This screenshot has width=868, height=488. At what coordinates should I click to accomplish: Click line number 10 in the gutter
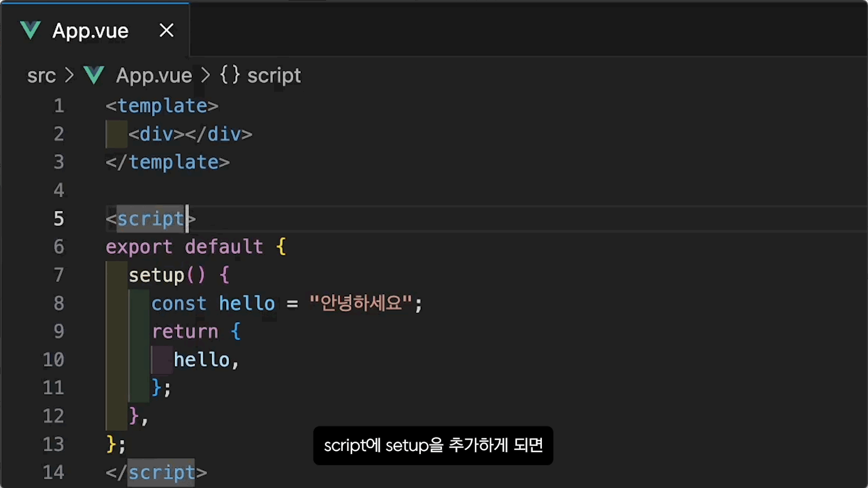click(x=54, y=360)
